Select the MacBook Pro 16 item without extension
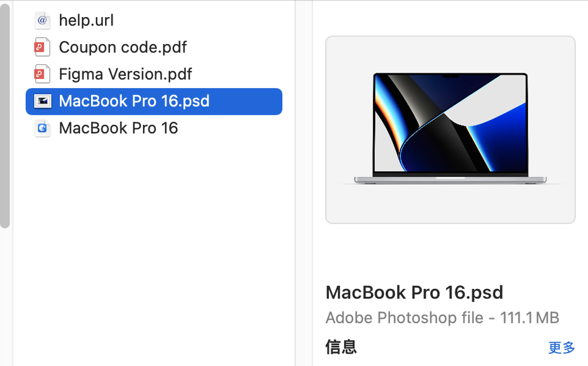This screenshot has height=366, width=588. [118, 128]
